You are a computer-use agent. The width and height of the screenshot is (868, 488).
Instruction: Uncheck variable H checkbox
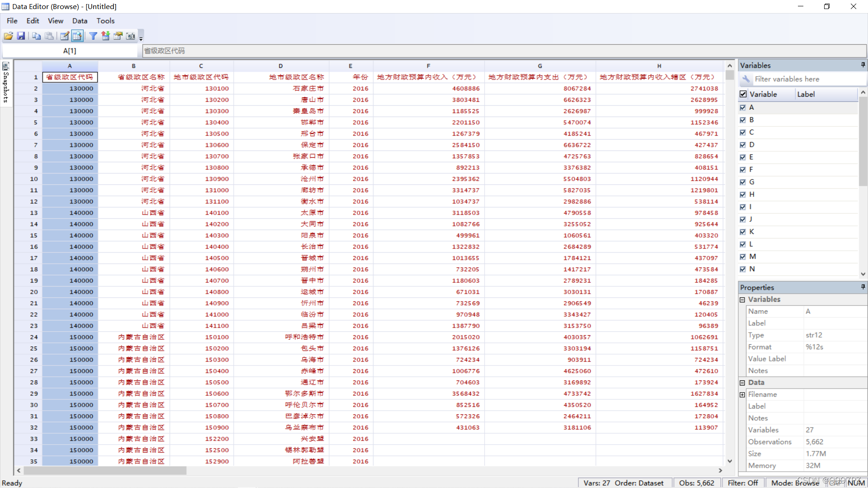743,195
